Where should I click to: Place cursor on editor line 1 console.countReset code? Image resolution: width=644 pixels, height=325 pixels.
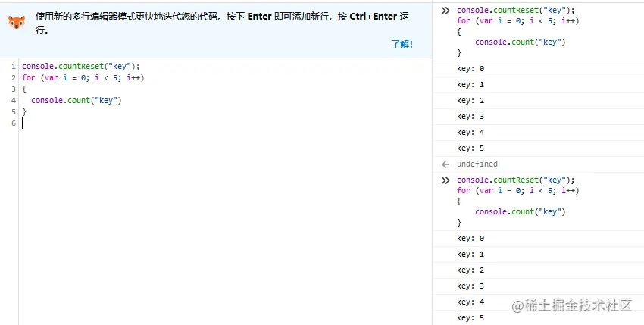[81, 66]
